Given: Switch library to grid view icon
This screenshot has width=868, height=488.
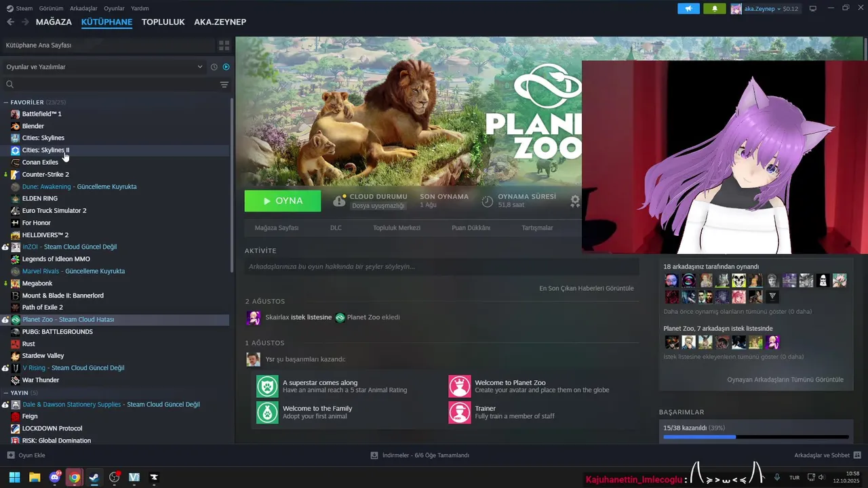Looking at the screenshot, I should 224,45.
